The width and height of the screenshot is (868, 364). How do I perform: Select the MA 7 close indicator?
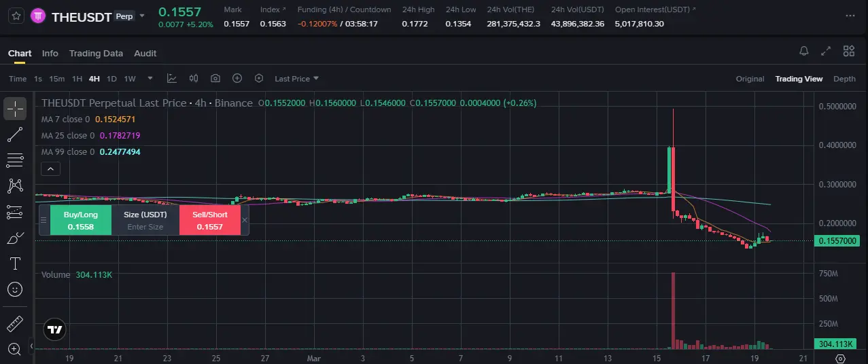(65, 119)
